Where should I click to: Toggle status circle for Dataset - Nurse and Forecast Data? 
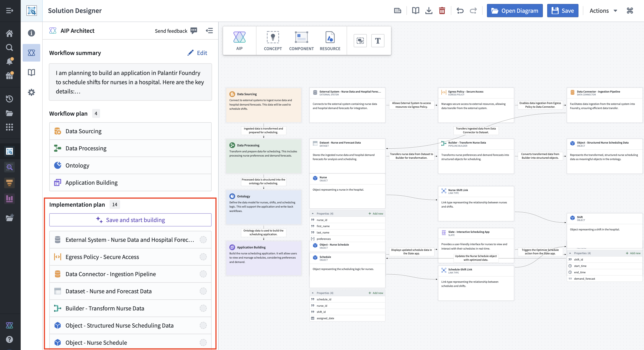203,291
